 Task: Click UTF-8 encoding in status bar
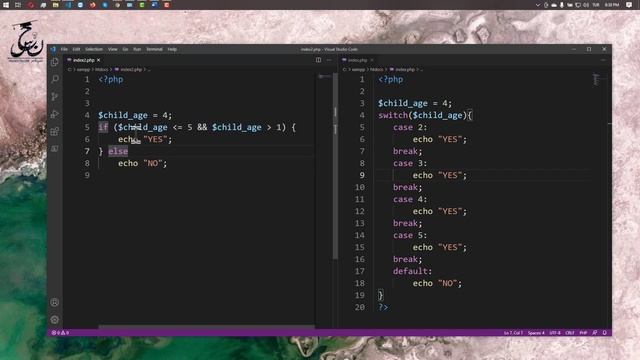coord(555,333)
